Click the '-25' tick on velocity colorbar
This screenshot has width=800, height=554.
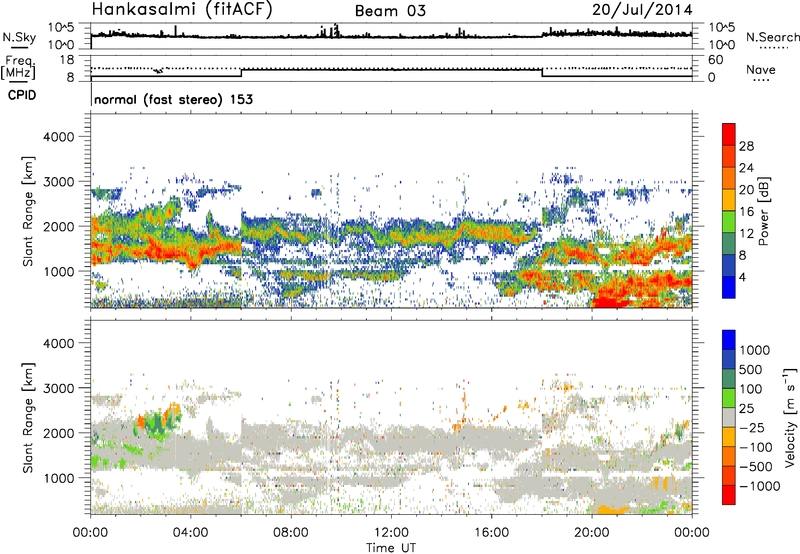tap(752, 428)
